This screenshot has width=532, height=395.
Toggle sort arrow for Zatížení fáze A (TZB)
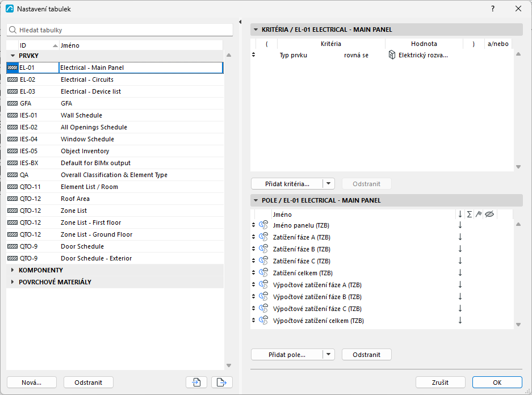tap(460, 237)
